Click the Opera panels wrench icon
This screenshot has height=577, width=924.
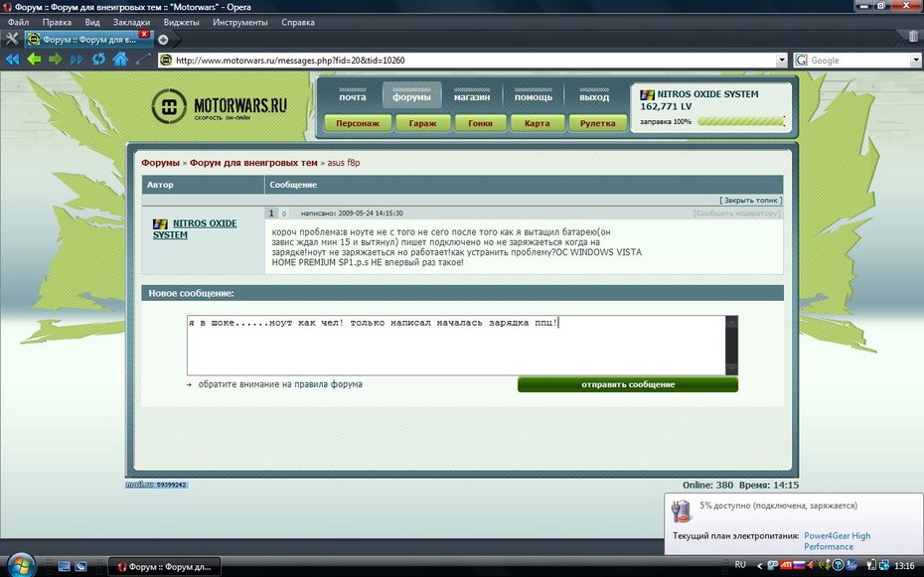[12, 39]
